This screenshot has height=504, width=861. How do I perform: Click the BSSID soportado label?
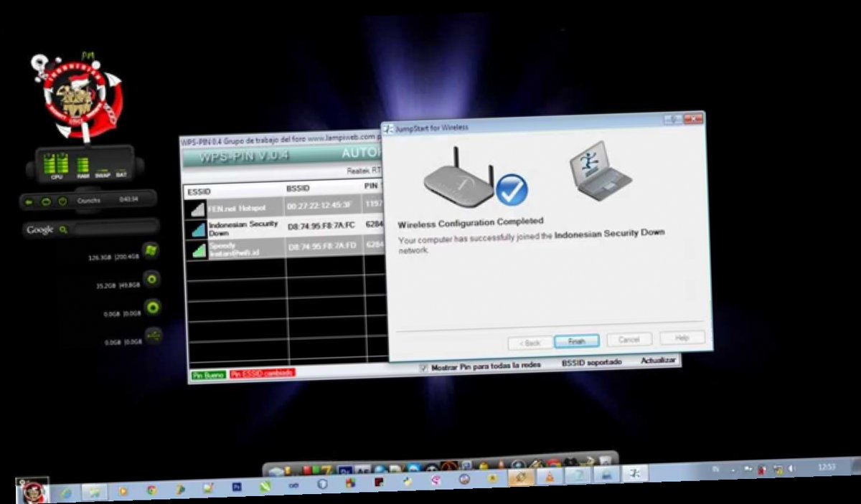pos(592,363)
